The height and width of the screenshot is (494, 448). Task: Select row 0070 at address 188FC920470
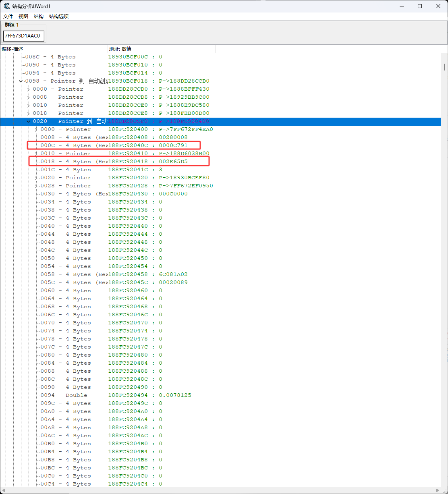click(x=220, y=323)
